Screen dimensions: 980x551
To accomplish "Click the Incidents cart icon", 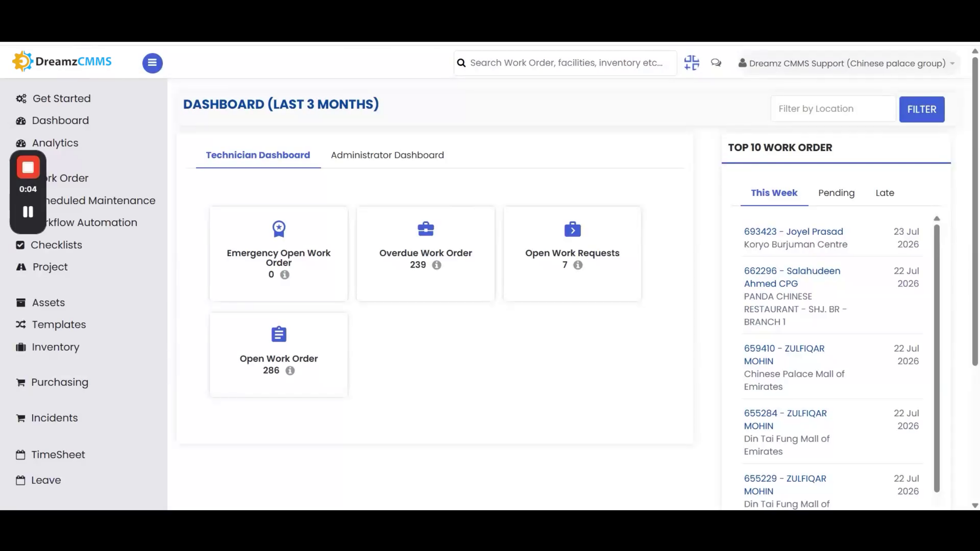I will click(20, 418).
